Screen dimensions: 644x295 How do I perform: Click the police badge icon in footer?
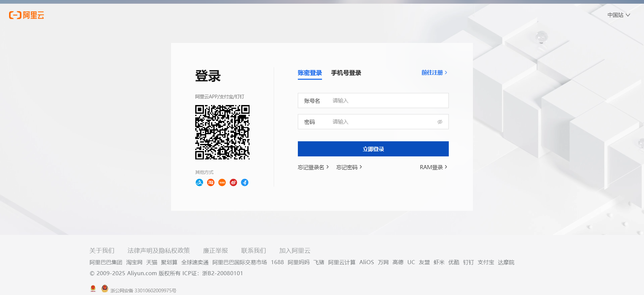tap(105, 288)
